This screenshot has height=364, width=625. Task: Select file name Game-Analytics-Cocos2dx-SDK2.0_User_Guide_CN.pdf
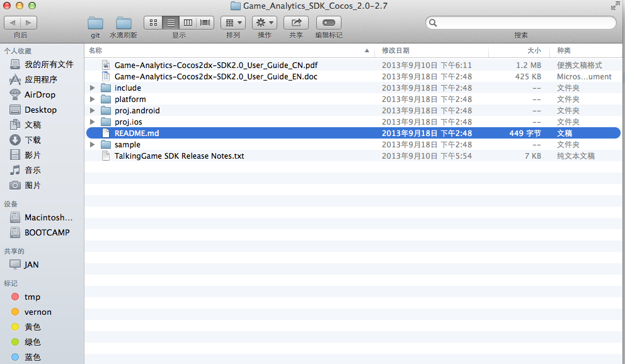(216, 65)
